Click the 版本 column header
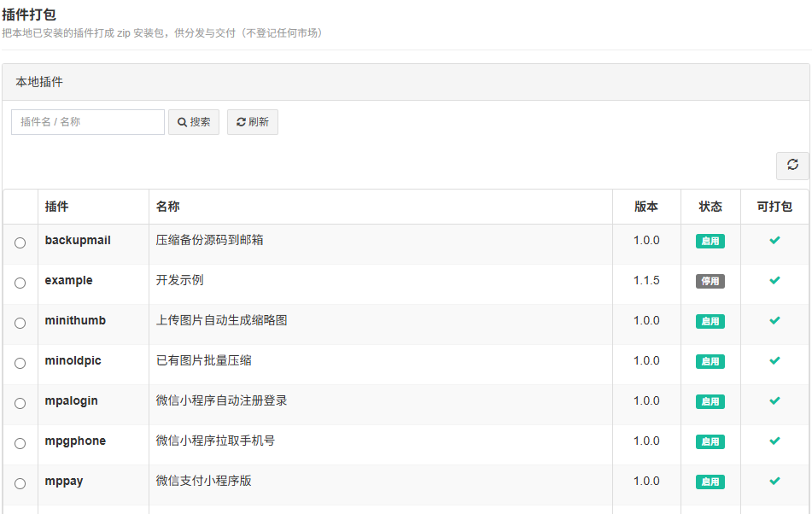This screenshot has height=514, width=812. pos(646,207)
